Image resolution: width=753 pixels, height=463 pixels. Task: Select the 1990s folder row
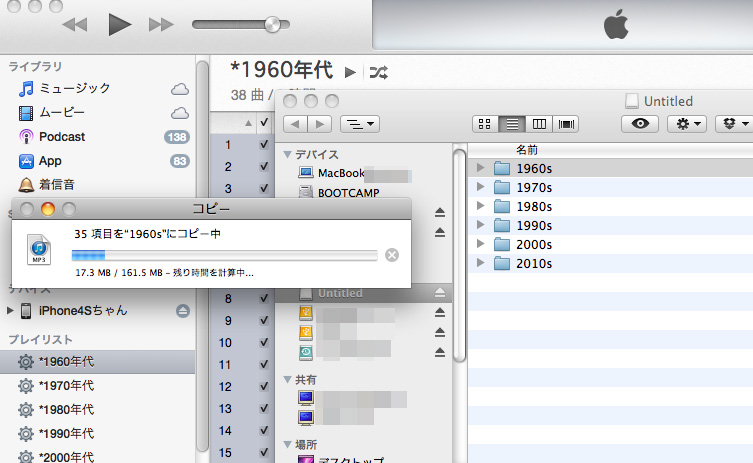pyautogui.click(x=610, y=225)
